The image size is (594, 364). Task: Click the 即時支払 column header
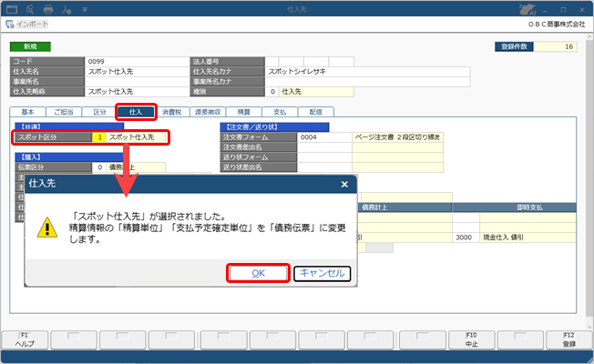515,207
